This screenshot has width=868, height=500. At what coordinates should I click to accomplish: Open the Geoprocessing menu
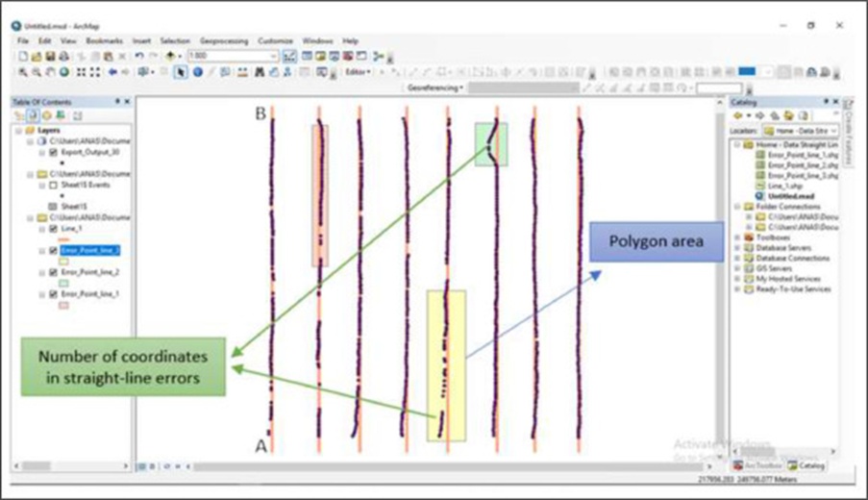(x=224, y=41)
